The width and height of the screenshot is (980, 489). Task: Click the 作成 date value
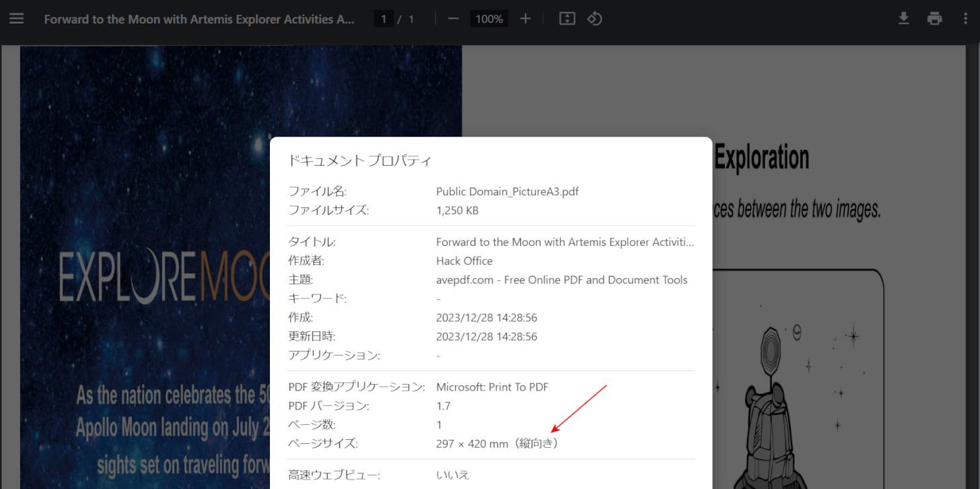point(487,317)
